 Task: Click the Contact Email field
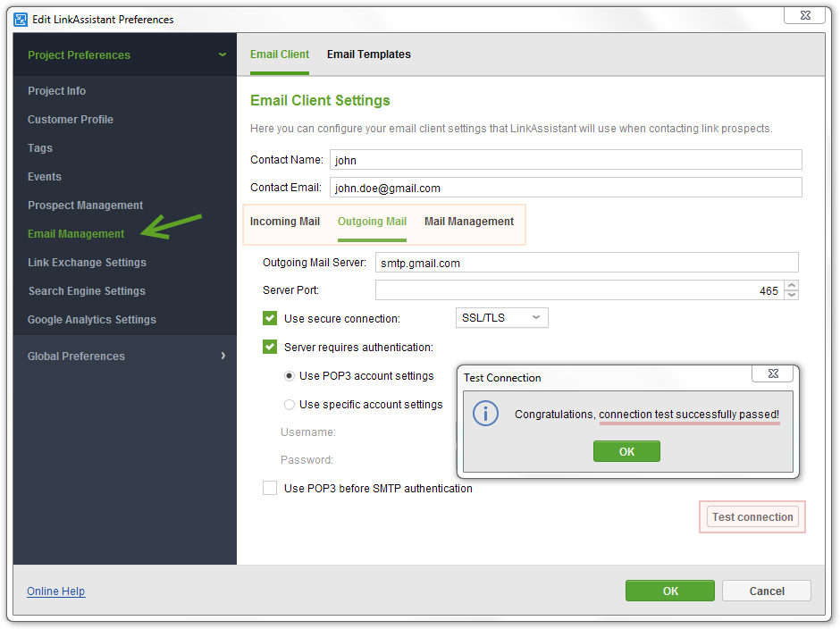pyautogui.click(x=566, y=188)
